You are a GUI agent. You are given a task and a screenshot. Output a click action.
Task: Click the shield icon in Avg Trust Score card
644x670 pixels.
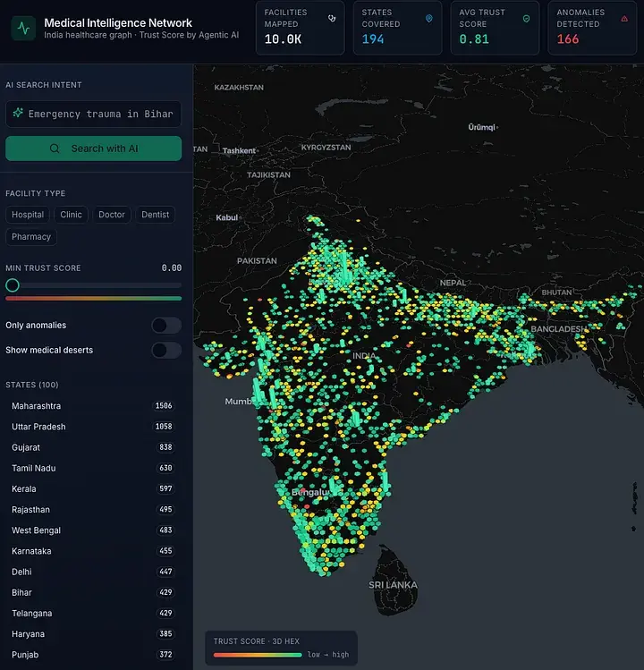click(x=527, y=19)
